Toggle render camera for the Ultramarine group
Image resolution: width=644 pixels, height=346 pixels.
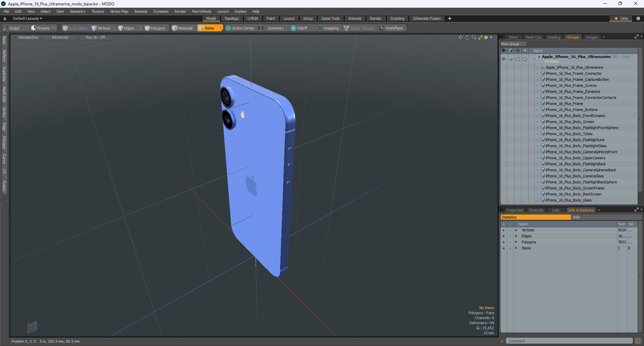(x=511, y=59)
